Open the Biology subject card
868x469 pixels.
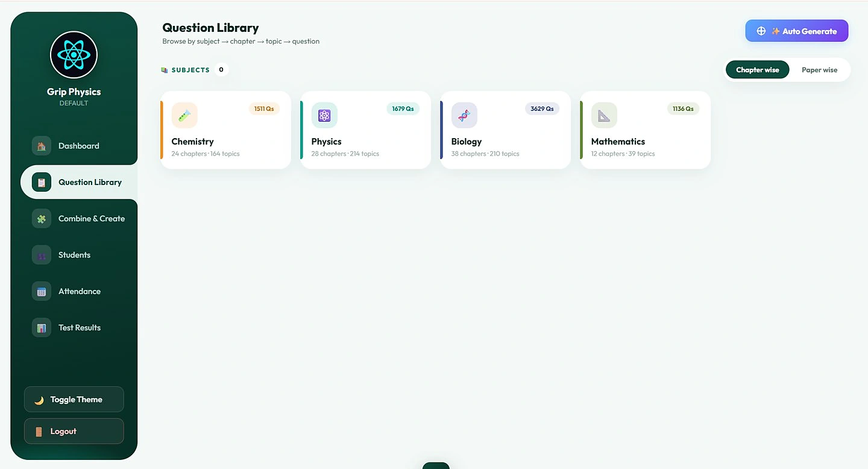tap(505, 130)
